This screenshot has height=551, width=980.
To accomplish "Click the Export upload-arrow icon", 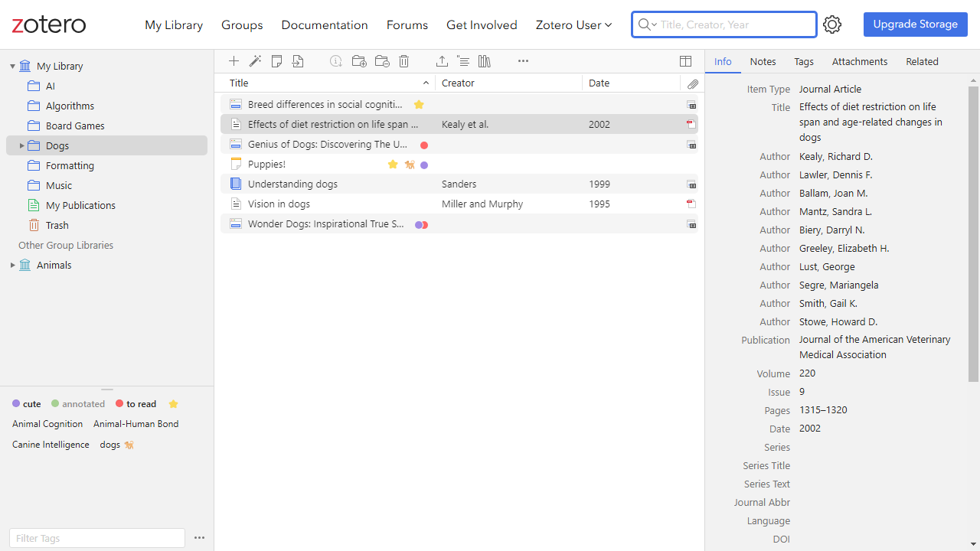I will pyautogui.click(x=442, y=61).
